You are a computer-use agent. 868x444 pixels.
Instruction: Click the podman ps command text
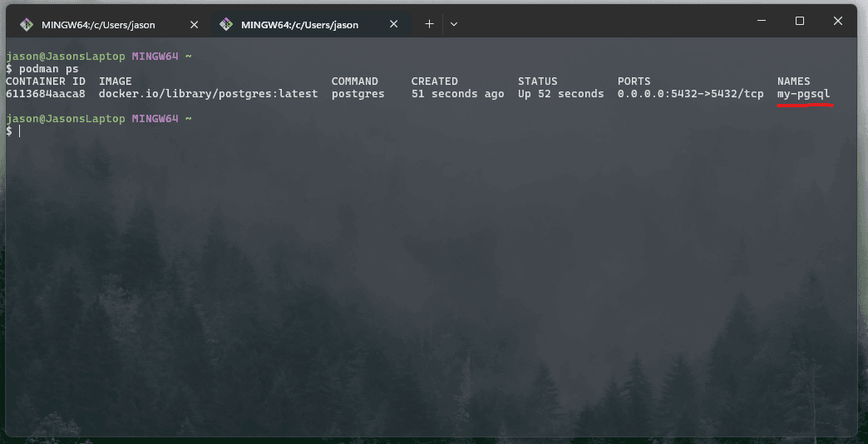49,69
